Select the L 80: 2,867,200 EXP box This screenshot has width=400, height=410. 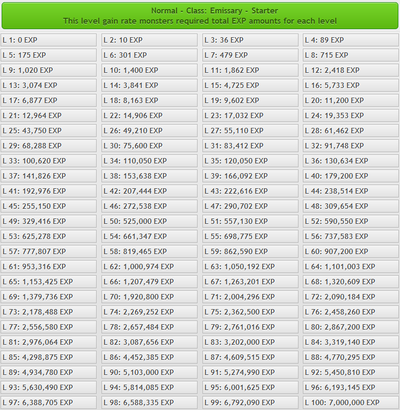351,327
